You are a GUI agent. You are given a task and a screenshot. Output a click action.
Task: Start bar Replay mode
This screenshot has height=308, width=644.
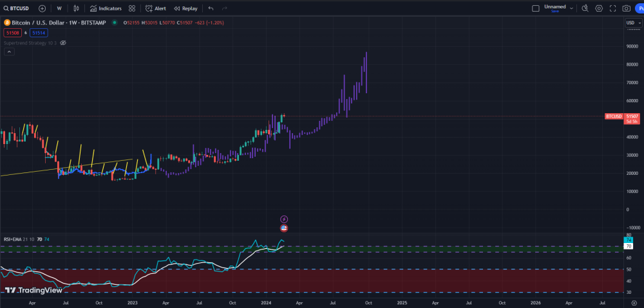tap(185, 8)
